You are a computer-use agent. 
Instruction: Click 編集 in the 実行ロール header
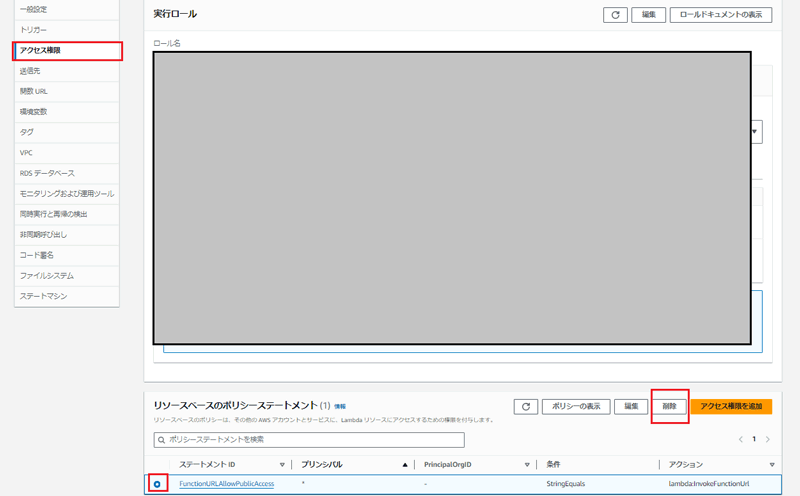pyautogui.click(x=648, y=15)
